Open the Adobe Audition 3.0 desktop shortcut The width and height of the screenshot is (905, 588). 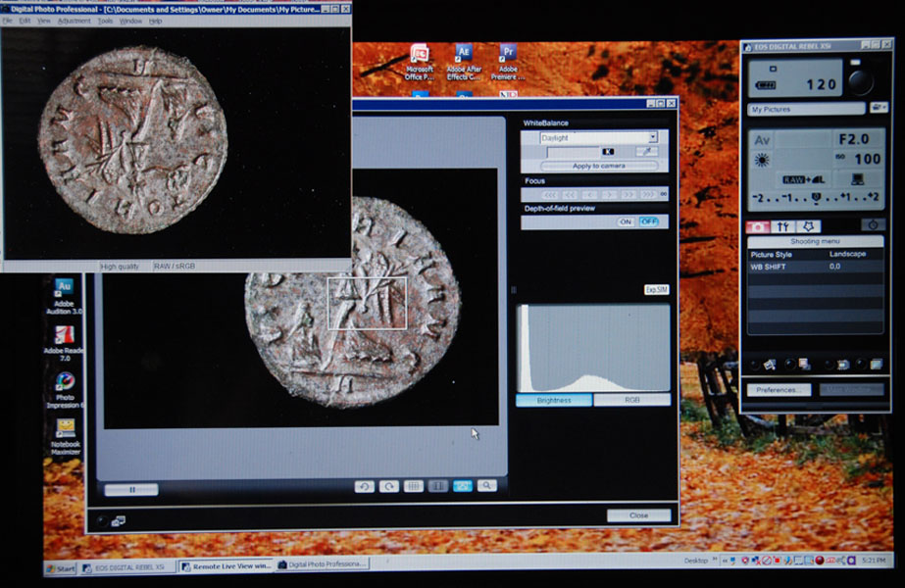pos(64,297)
